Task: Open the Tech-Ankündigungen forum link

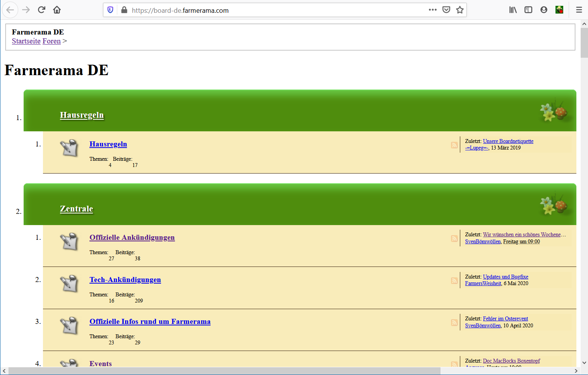Action: coord(125,280)
